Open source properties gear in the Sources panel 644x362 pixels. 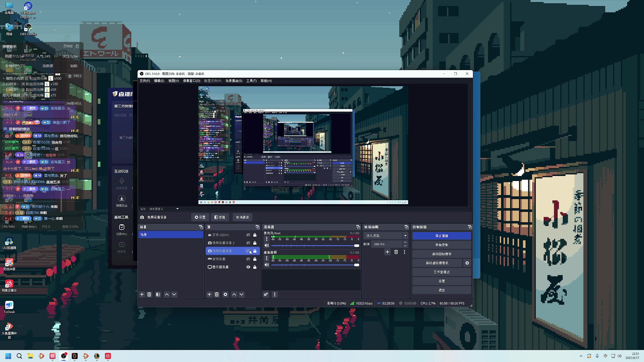click(x=225, y=295)
